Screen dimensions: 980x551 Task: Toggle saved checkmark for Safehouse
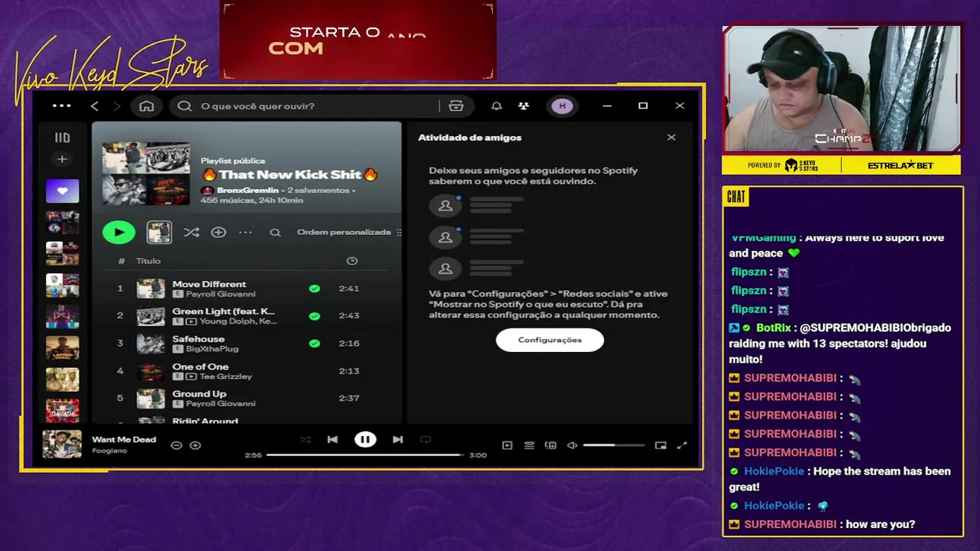314,343
